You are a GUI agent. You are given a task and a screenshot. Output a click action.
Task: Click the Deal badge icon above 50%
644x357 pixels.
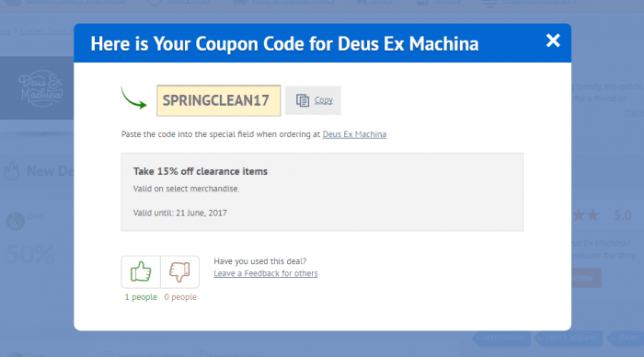click(16, 221)
